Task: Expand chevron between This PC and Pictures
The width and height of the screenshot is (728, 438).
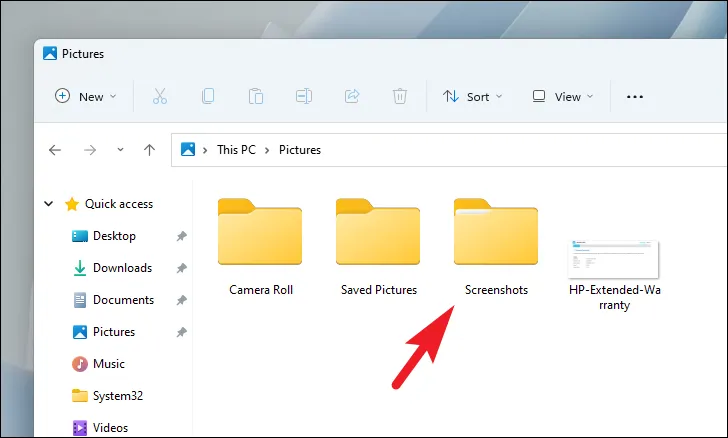Action: (x=267, y=150)
